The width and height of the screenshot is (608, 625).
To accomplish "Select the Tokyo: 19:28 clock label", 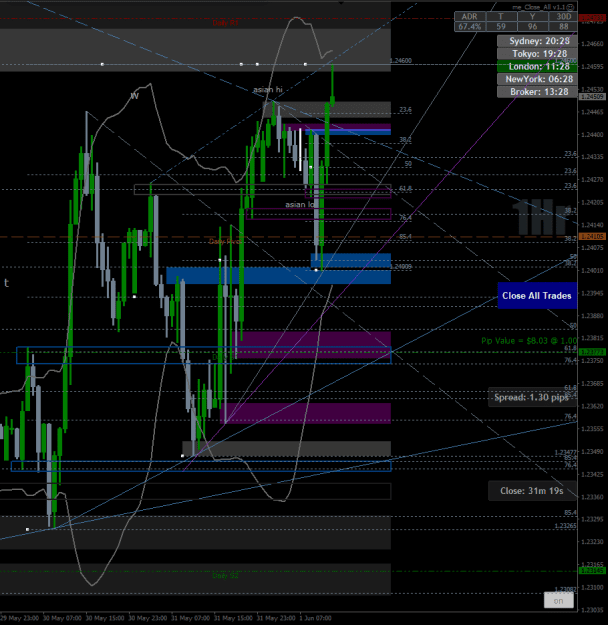I will tap(537, 54).
